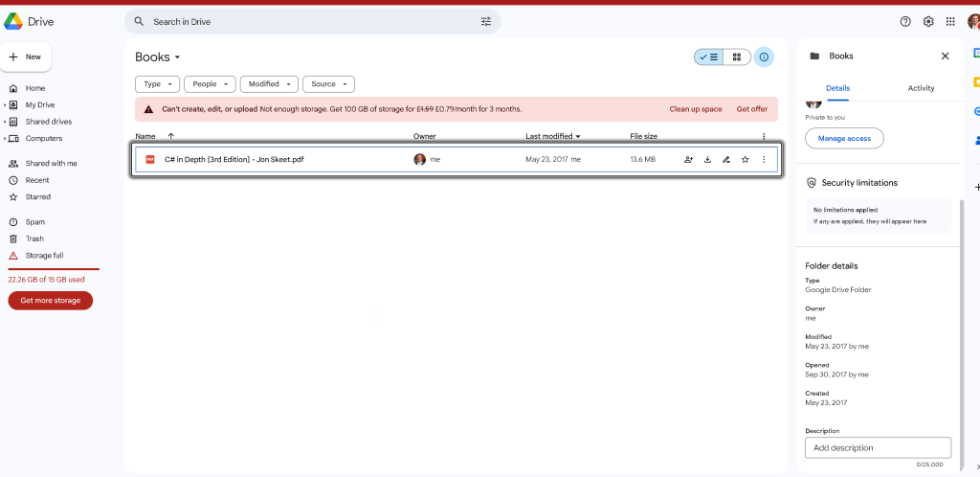Open more actions for C# in Depth PDF
This screenshot has width=980, height=477.
pyautogui.click(x=764, y=159)
